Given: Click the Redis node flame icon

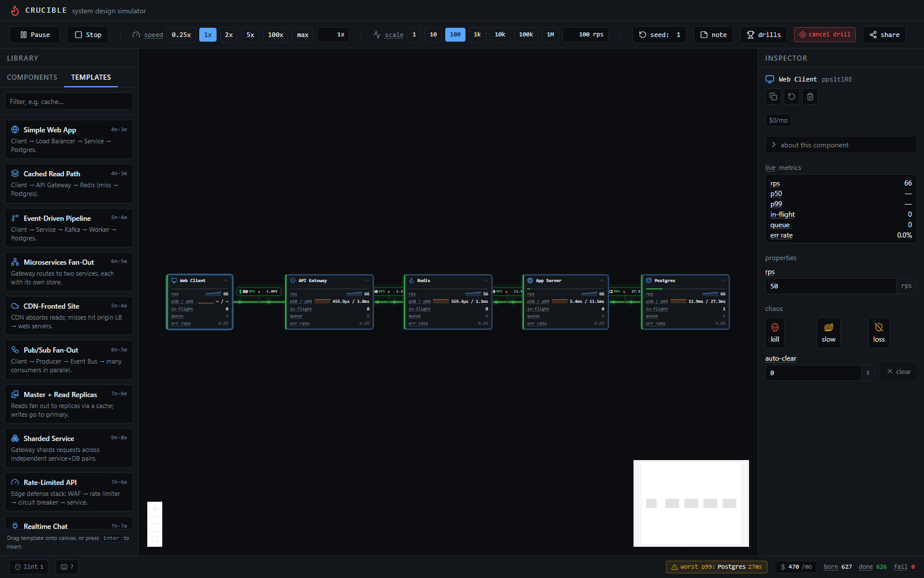Looking at the screenshot, I should [411, 280].
